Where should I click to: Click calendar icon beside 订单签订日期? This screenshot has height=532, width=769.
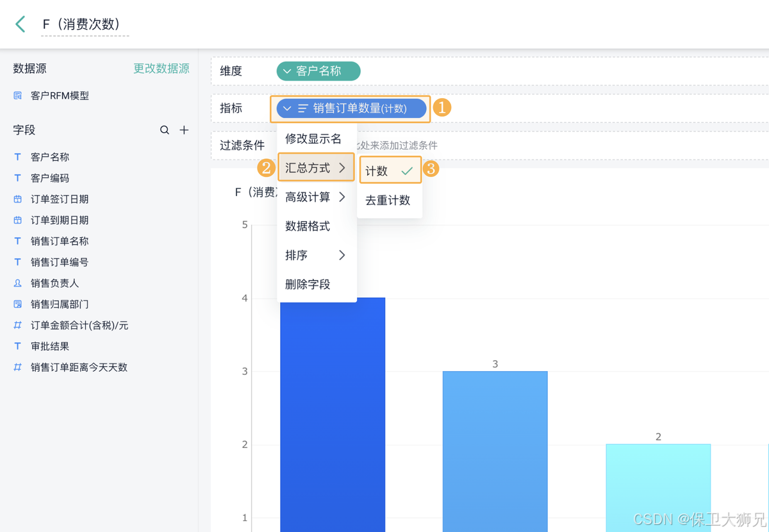tap(18, 199)
